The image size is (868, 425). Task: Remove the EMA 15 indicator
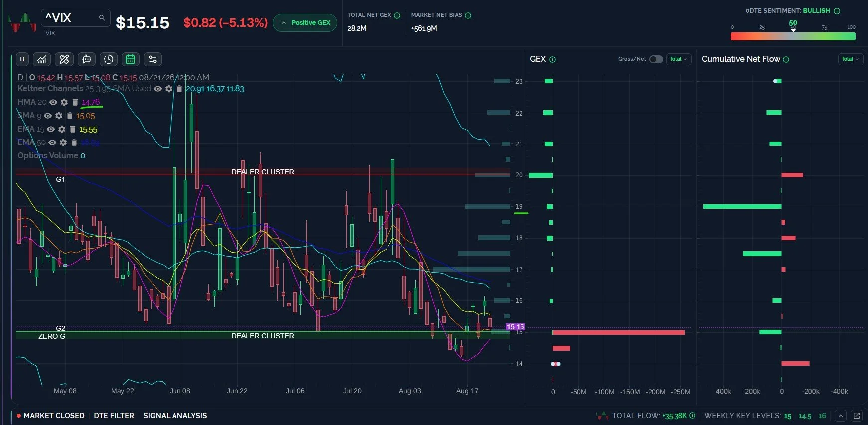73,129
